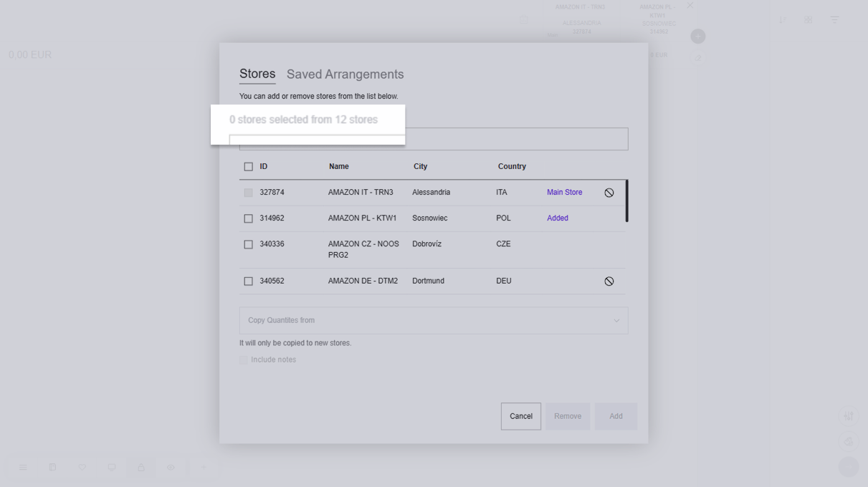Click the city Alessandria in the list
Image resolution: width=868 pixels, height=487 pixels.
(431, 193)
